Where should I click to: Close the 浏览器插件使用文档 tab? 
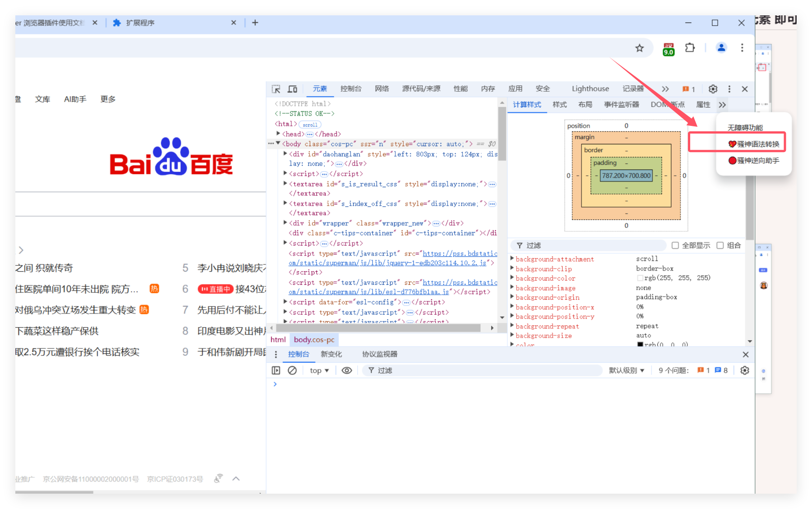[x=95, y=23]
